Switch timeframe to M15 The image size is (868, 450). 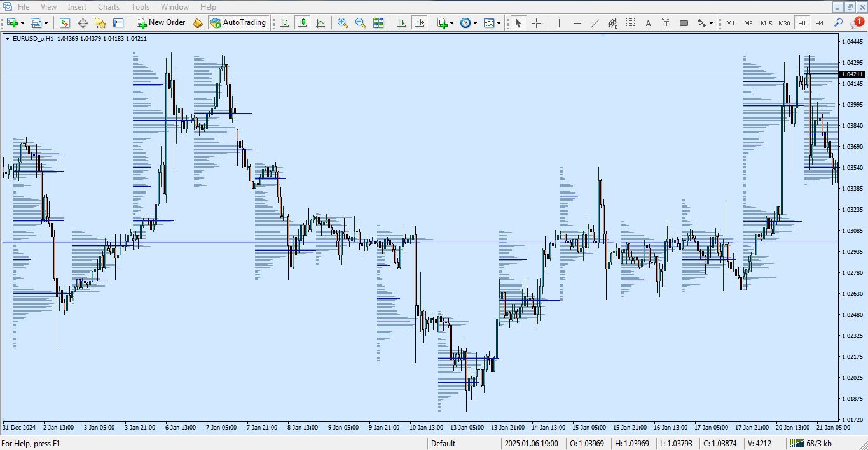click(x=766, y=23)
